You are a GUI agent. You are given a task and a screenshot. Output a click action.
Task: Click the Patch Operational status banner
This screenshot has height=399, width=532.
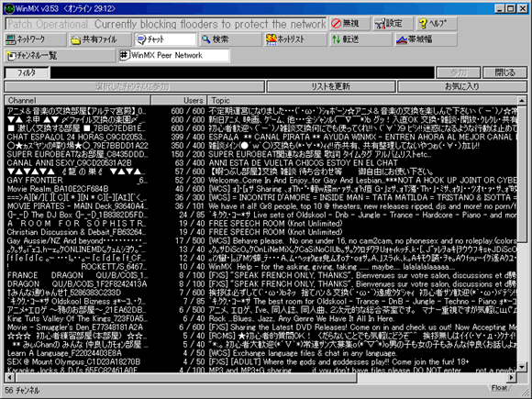(x=166, y=24)
